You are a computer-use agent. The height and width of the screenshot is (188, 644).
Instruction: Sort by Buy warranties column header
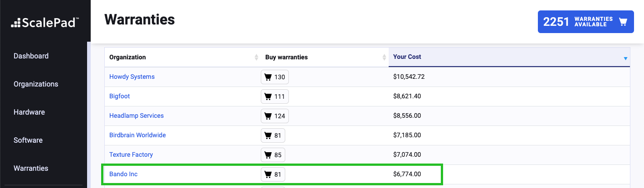325,57
